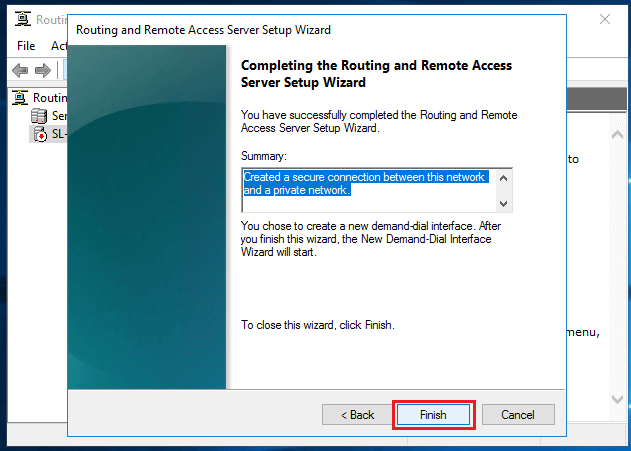The height and width of the screenshot is (451, 631).
Task: Click down arrow in Summary box
Action: (503, 204)
